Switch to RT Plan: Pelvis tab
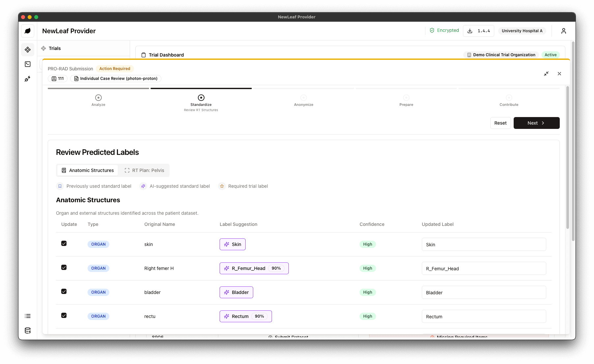Image resolution: width=594 pixels, height=364 pixels. (x=144, y=170)
